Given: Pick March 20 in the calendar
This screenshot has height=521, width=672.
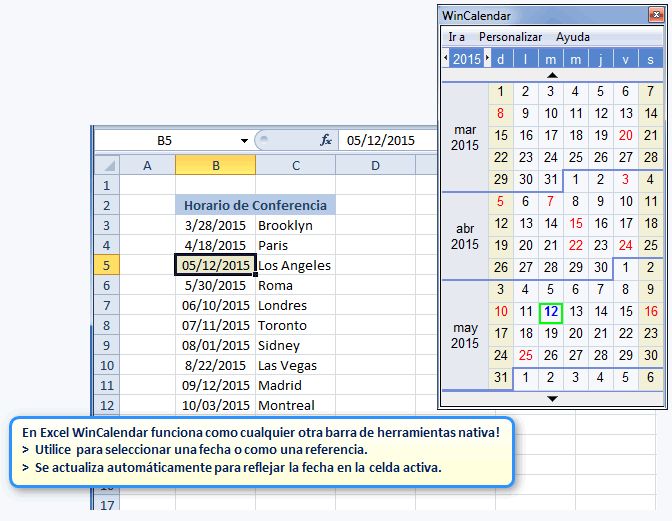Looking at the screenshot, I should 626,135.
